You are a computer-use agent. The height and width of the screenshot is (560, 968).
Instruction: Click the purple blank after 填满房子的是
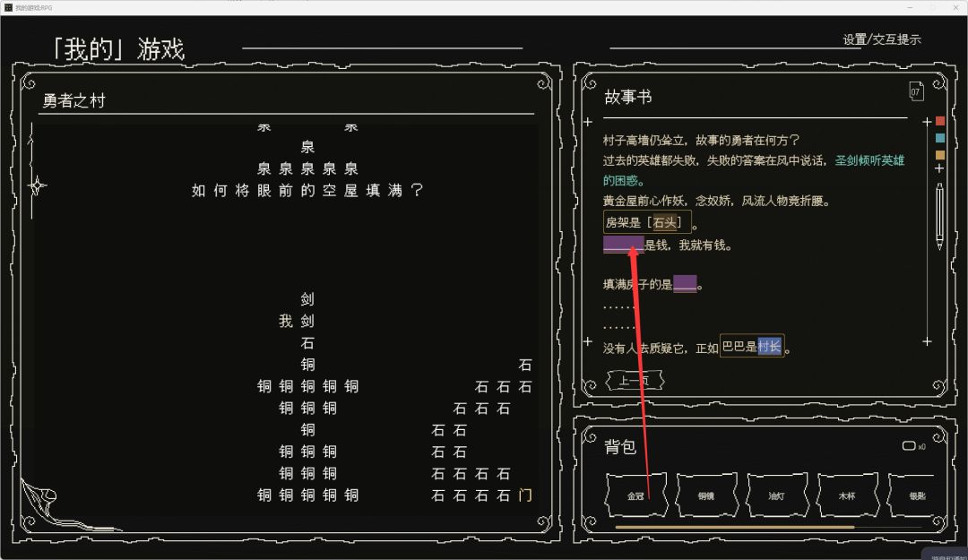coord(685,284)
